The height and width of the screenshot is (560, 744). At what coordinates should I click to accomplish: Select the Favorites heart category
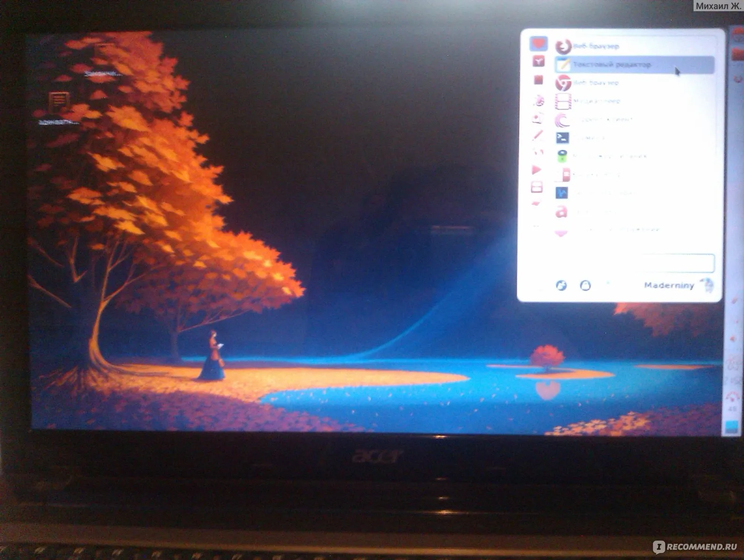(x=539, y=43)
